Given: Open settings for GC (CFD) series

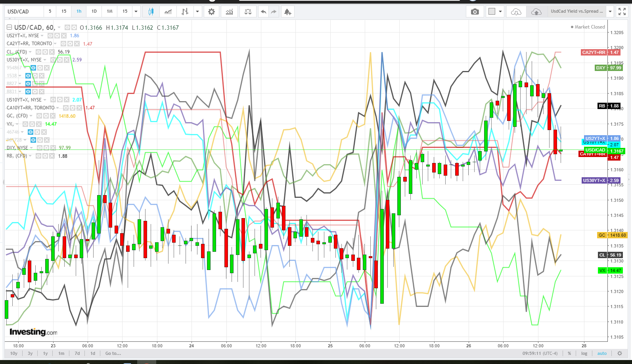Looking at the screenshot, I should 46,116.
